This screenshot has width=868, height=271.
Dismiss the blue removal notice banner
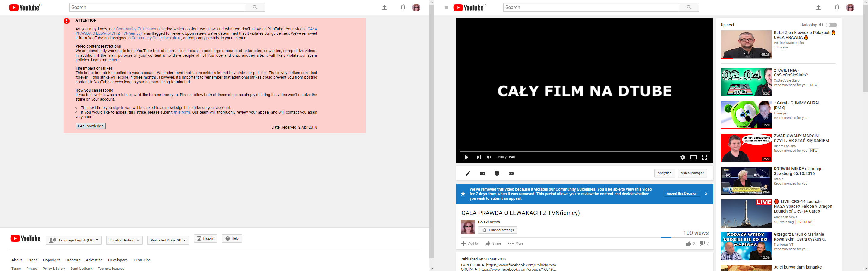(x=706, y=194)
